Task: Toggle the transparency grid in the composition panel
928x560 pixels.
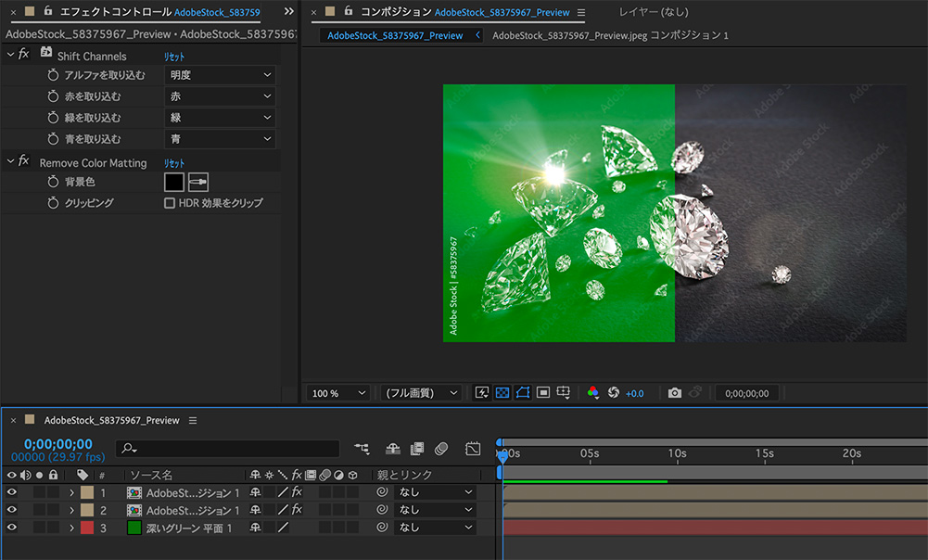Action: pyautogui.click(x=501, y=392)
